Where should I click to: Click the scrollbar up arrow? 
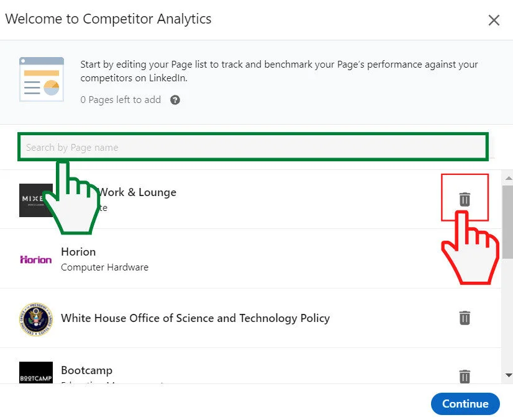click(508, 179)
